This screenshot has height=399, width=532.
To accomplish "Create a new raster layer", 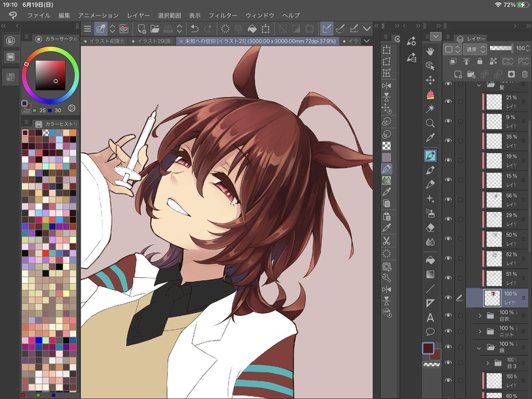I will point(458,74).
